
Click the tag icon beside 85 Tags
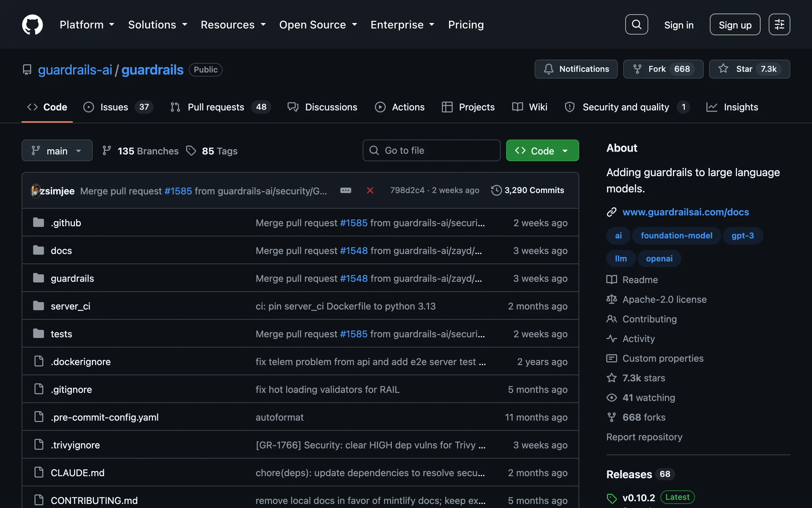pyautogui.click(x=191, y=151)
